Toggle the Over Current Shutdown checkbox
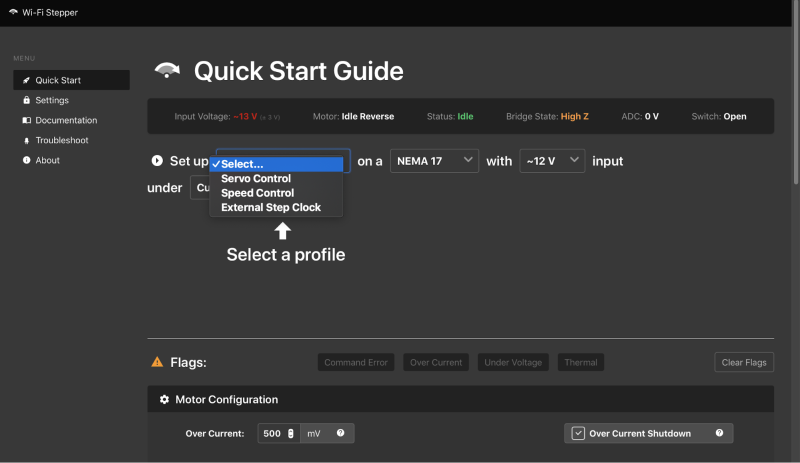The height and width of the screenshot is (463, 800). pyautogui.click(x=578, y=433)
